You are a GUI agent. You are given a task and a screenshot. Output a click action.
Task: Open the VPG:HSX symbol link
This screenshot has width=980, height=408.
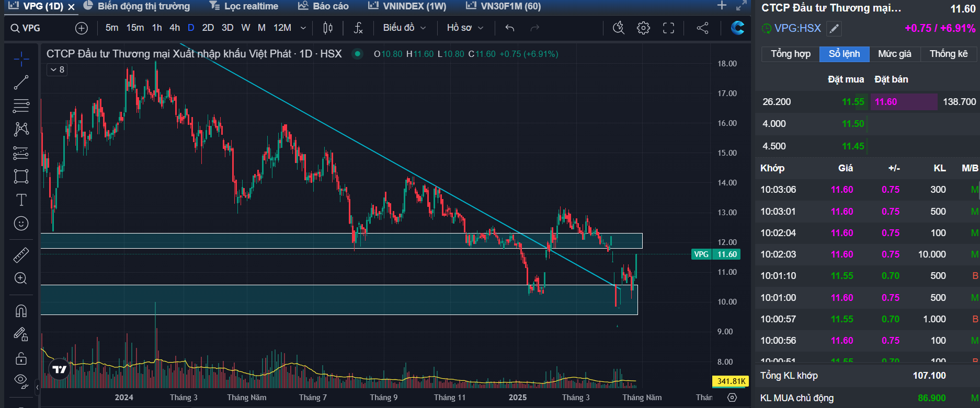click(797, 28)
